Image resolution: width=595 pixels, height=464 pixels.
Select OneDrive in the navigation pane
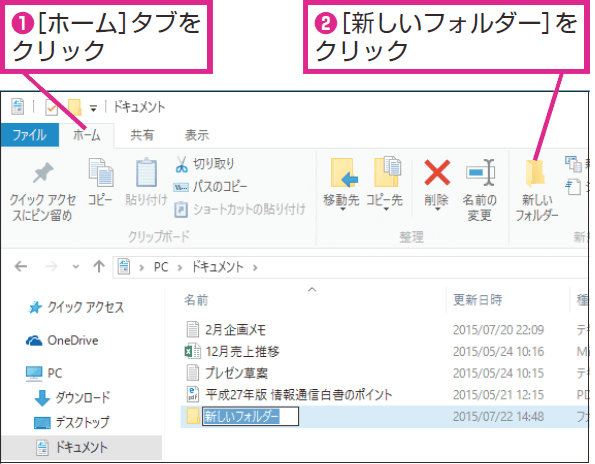coord(62,341)
